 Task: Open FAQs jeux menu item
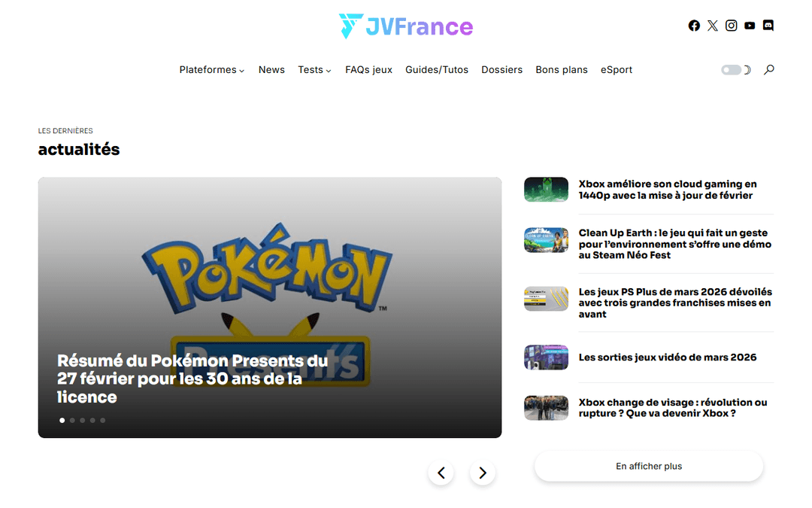(368, 69)
